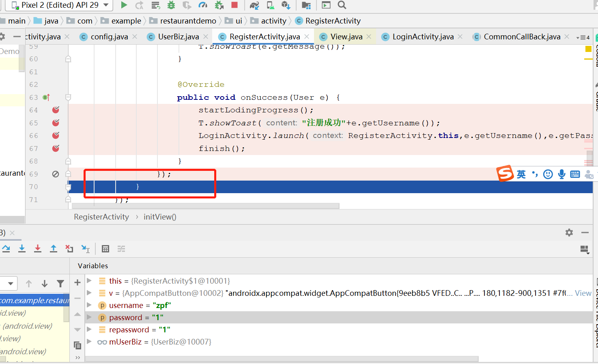The height and width of the screenshot is (364, 598).
Task: Open Evaluate Expression calculator icon
Action: (105, 249)
